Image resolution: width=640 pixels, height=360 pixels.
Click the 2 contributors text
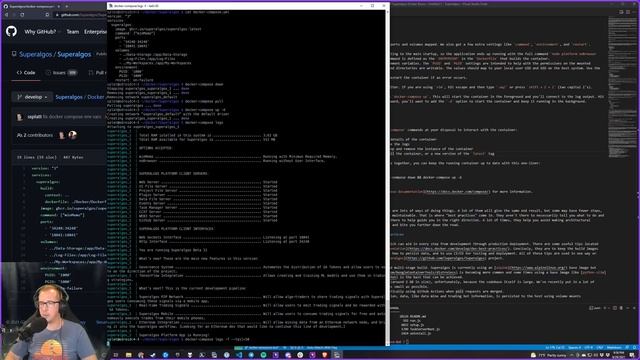37,135
